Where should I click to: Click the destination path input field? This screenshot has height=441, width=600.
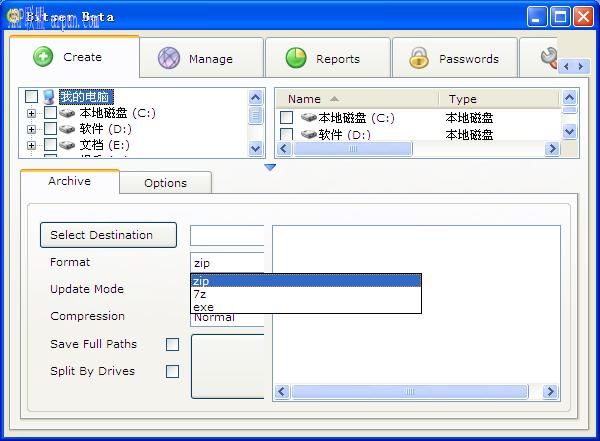tap(227, 235)
